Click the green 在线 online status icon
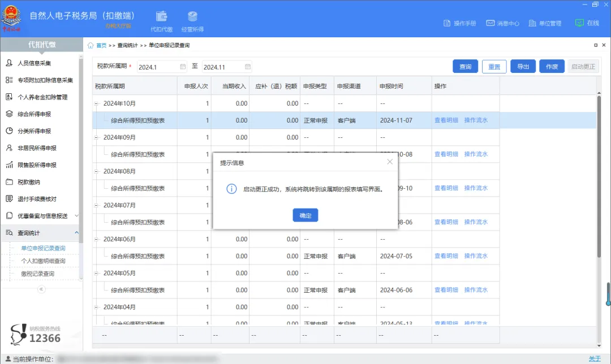The width and height of the screenshot is (611, 364). (x=580, y=23)
